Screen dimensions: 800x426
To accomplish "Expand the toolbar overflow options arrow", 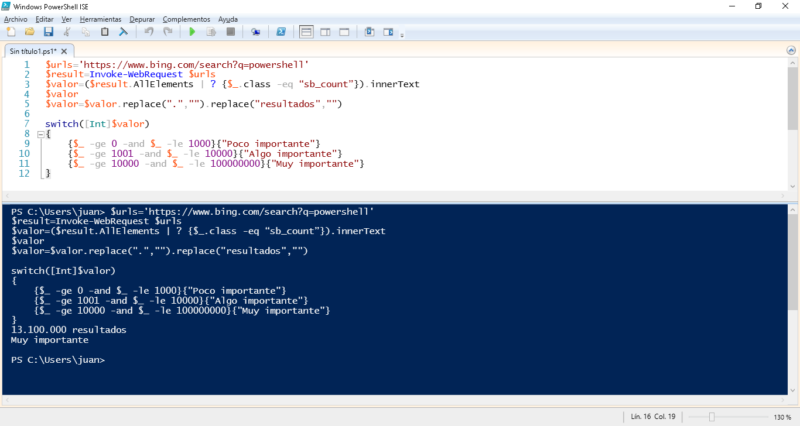I will [401, 34].
